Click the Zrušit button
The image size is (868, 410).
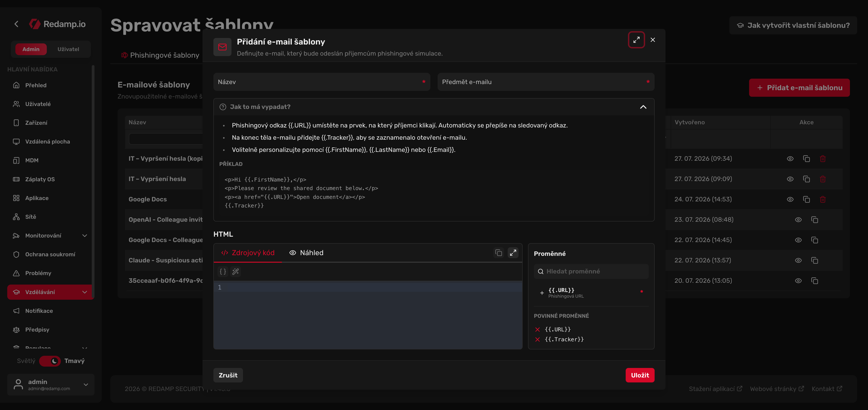[228, 375]
